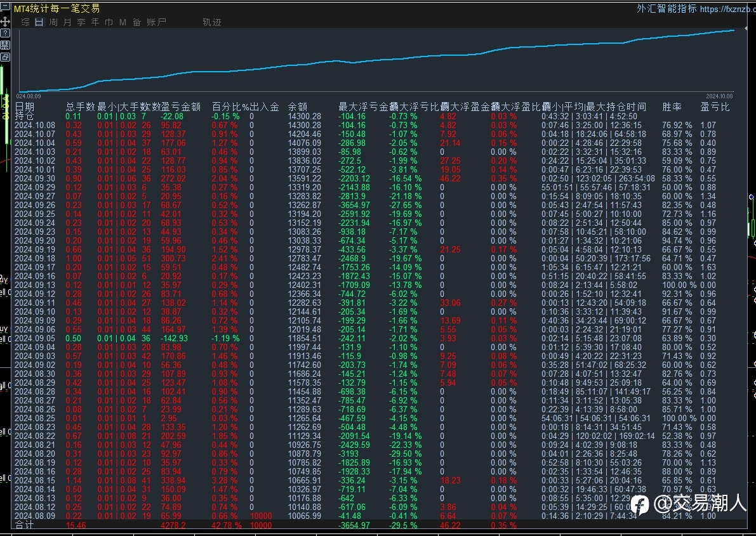This screenshot has height=536, width=756.
Task: Click the 合计 totals row label
Action: [24, 525]
